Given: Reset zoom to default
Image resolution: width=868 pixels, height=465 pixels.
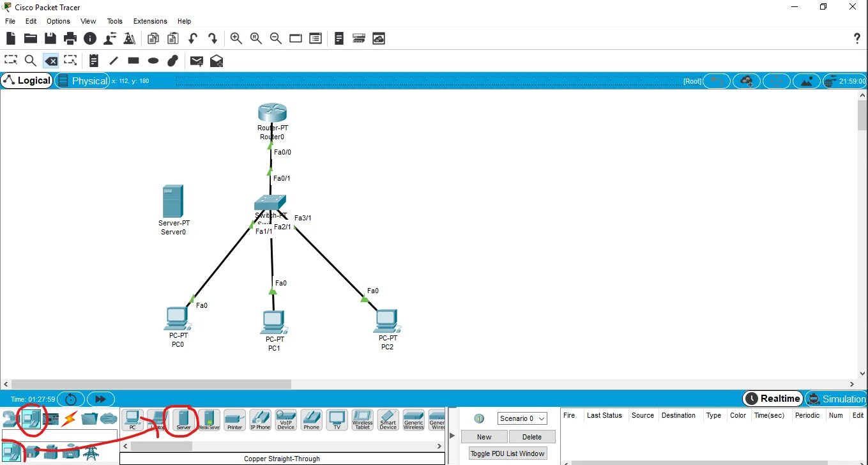Looking at the screenshot, I should [x=256, y=38].
